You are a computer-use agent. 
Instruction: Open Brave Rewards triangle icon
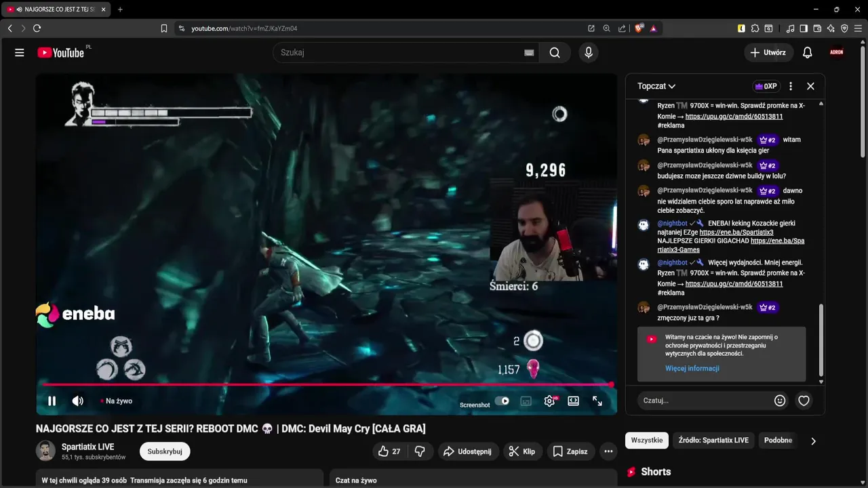click(654, 28)
